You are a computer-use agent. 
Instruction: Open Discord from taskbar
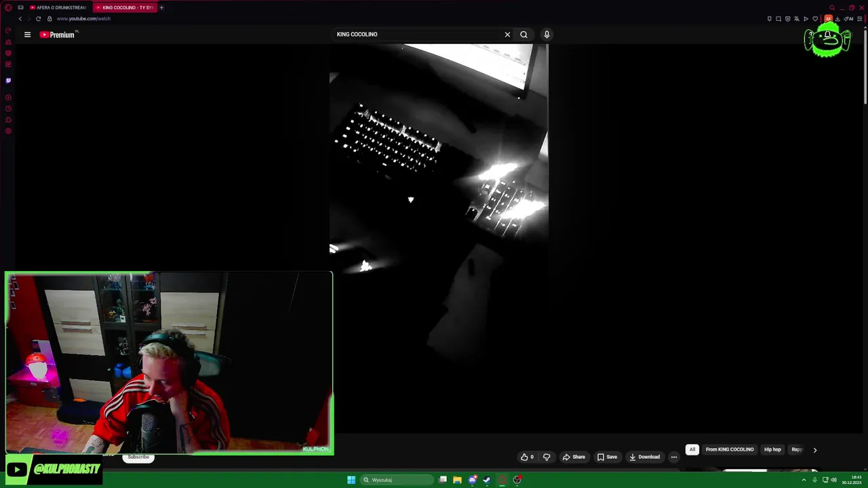pyautogui.click(x=473, y=480)
